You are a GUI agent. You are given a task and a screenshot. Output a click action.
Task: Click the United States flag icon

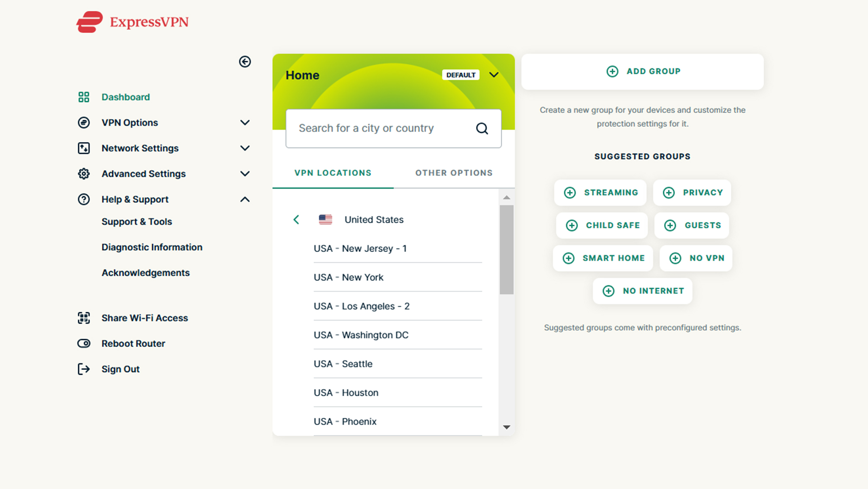tap(325, 220)
